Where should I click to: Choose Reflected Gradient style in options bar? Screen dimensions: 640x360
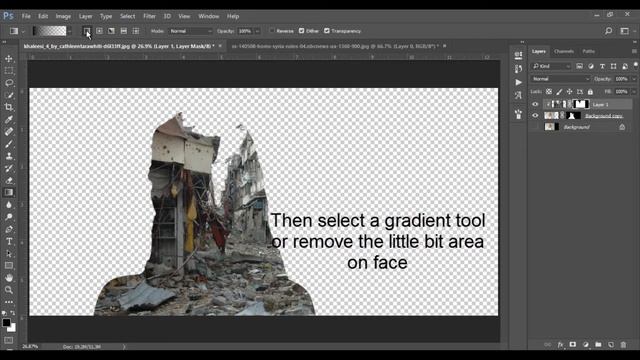tap(124, 31)
